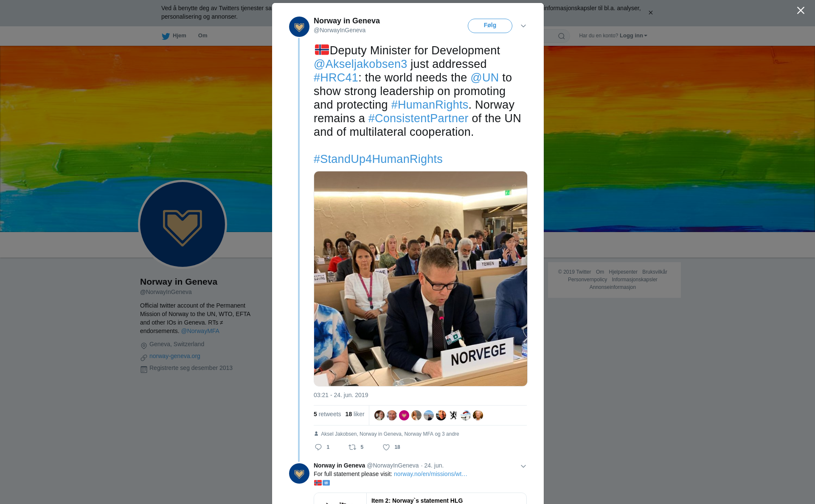The height and width of the screenshot is (504, 815).
Task: Expand tweet options chevron next to Følg
Action: [523, 26]
